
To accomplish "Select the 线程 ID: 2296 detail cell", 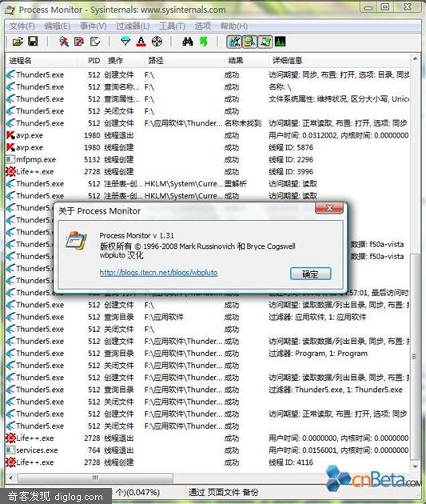I will [x=291, y=159].
